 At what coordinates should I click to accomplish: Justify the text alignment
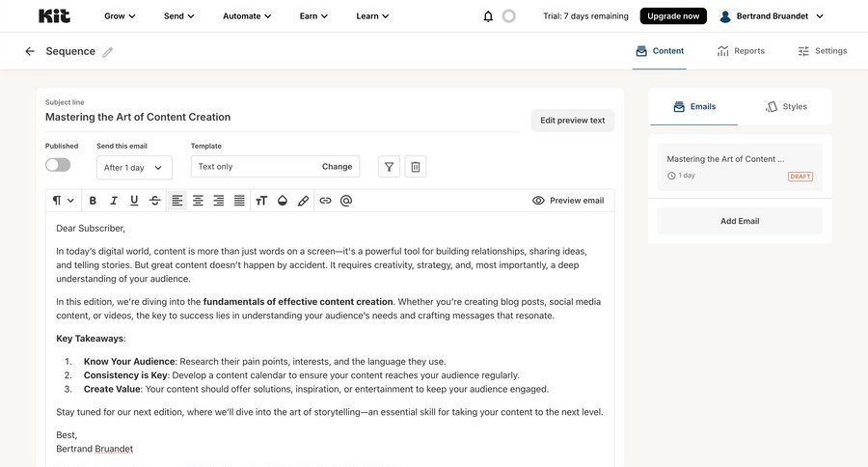(x=239, y=201)
